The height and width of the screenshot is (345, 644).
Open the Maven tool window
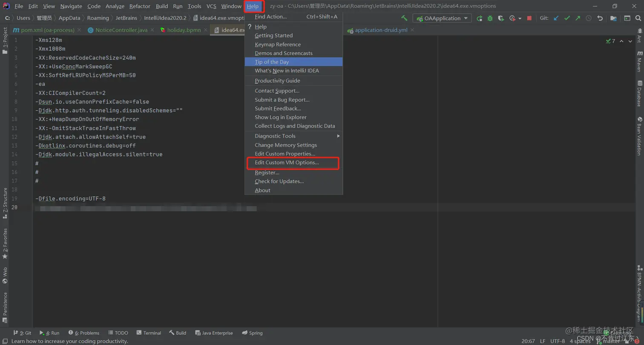pyautogui.click(x=639, y=61)
